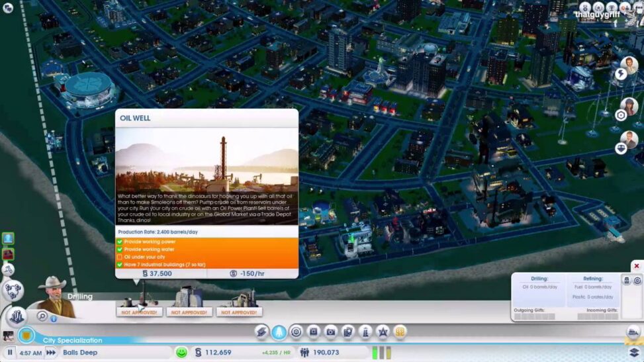Toggle the Oil under your city checkbox
This screenshot has height=362, width=644.
(x=120, y=257)
